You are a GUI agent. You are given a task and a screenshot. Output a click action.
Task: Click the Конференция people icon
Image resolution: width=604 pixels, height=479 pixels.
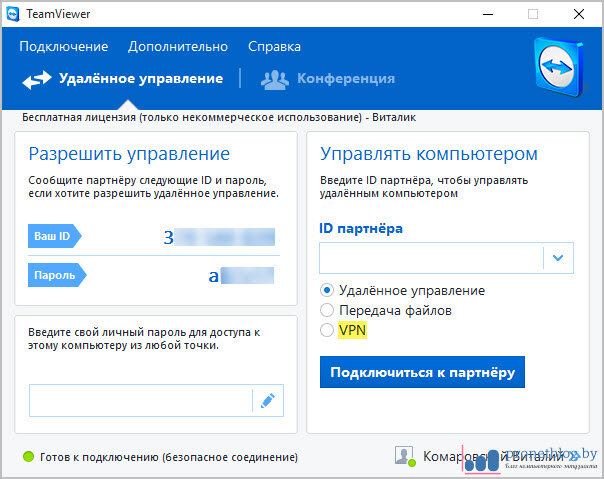coord(275,80)
